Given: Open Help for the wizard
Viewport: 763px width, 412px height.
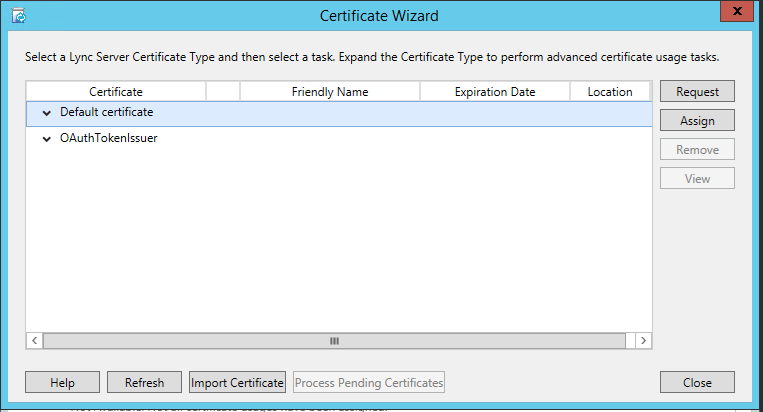Looking at the screenshot, I should [63, 382].
